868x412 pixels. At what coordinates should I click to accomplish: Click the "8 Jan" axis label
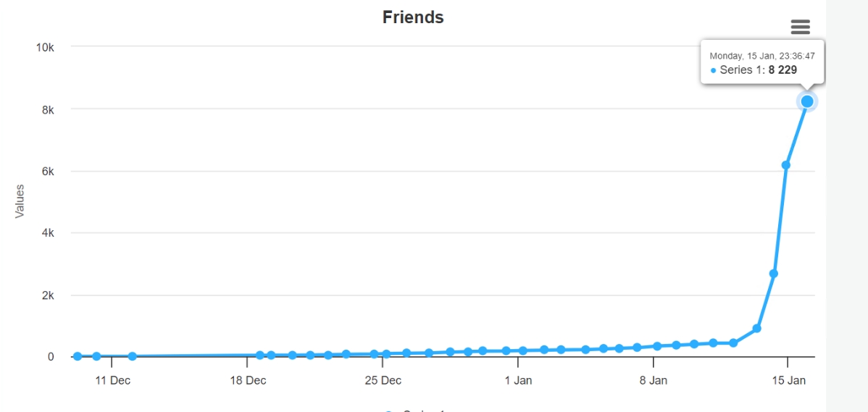654,380
